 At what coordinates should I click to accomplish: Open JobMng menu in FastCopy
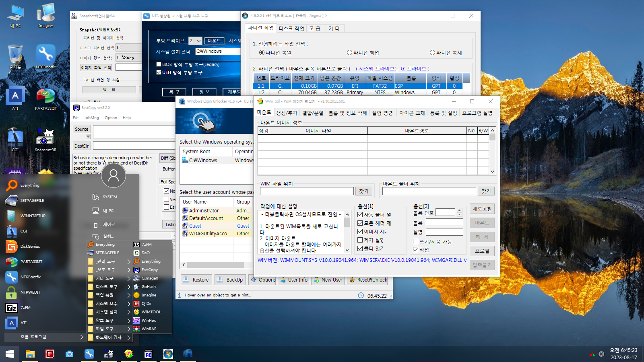(x=91, y=118)
